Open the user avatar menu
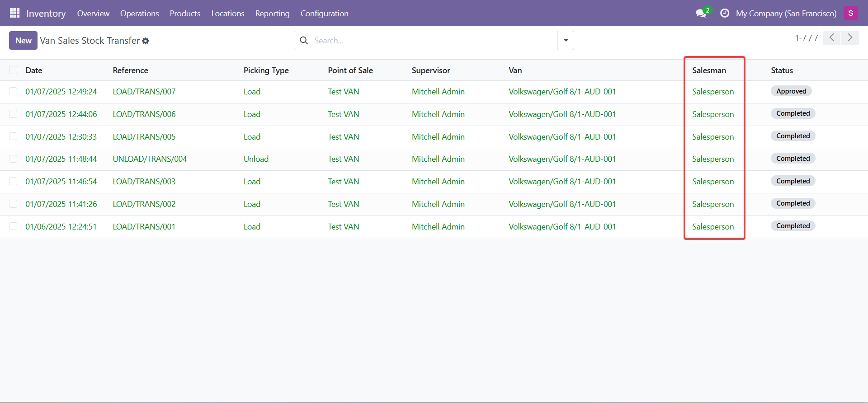 pyautogui.click(x=850, y=13)
